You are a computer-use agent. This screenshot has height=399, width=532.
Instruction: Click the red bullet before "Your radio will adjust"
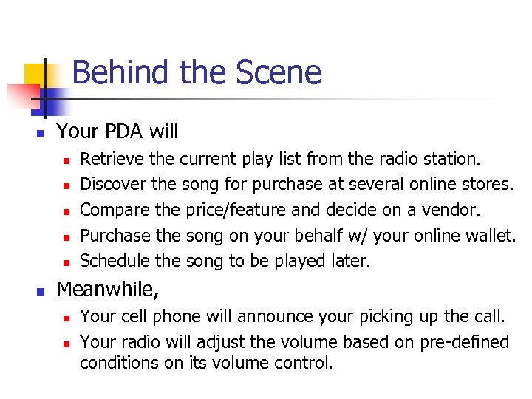65,344
